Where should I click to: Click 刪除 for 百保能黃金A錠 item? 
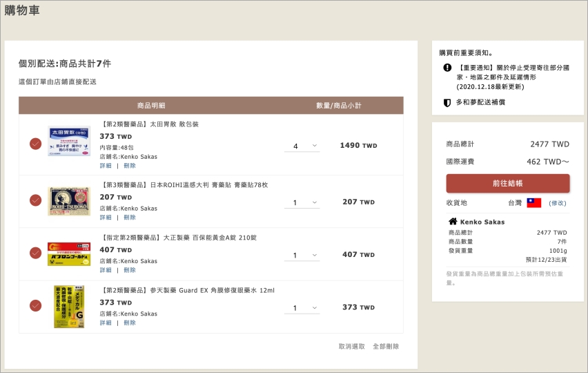coord(130,270)
